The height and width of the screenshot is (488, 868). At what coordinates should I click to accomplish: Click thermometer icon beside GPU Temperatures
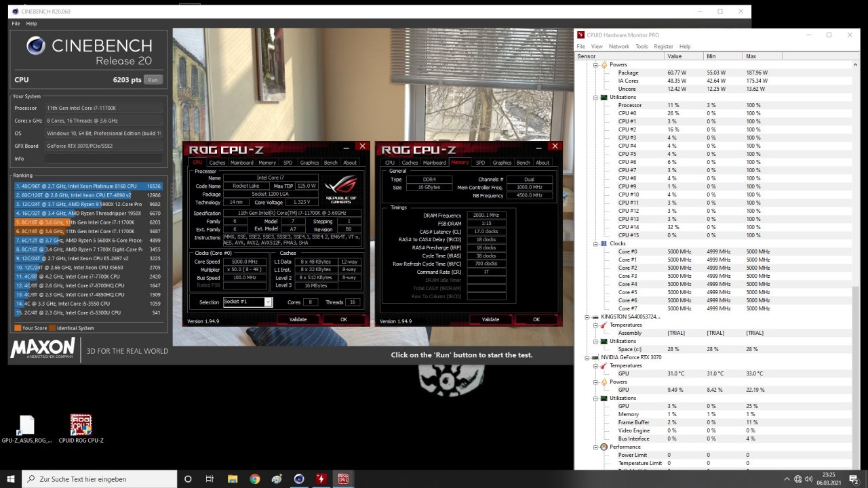[604, 365]
